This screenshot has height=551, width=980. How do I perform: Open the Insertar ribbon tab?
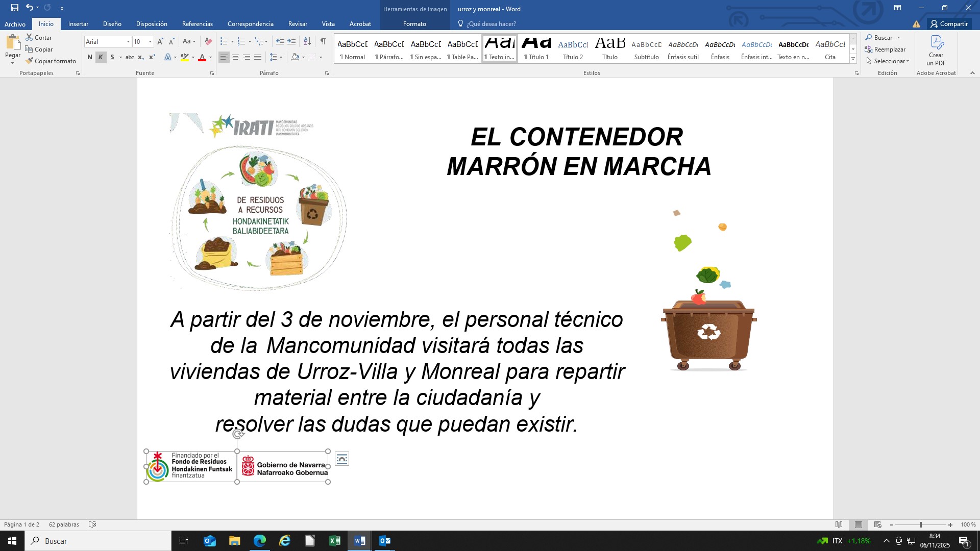point(78,24)
